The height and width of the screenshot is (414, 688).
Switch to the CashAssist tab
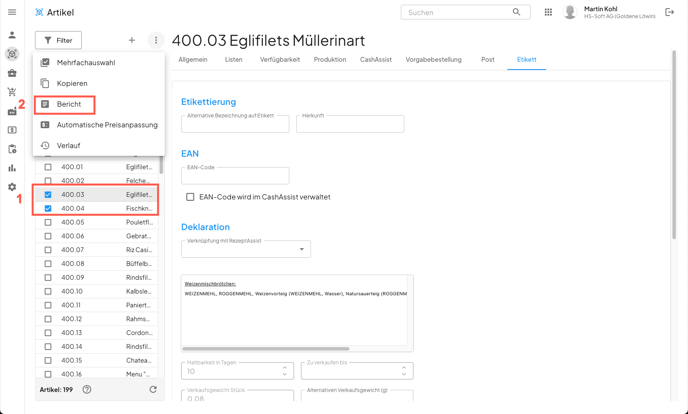(376, 60)
